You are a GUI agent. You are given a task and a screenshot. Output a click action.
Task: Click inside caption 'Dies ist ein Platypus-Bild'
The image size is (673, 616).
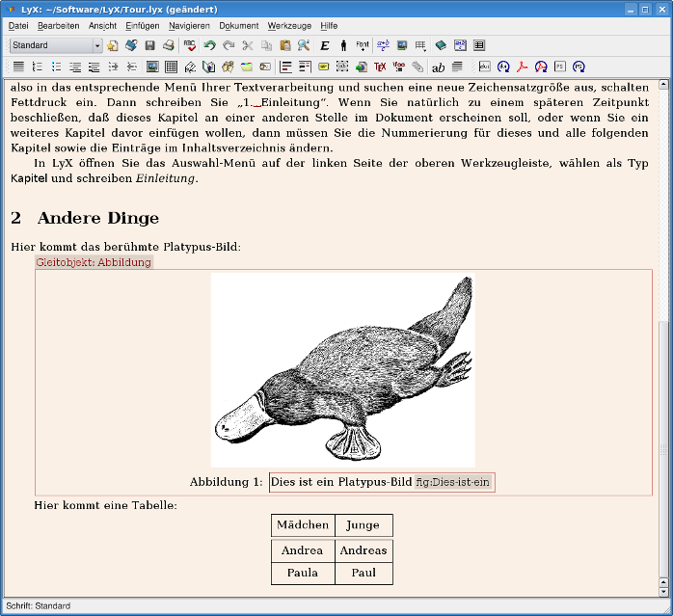[x=341, y=482]
